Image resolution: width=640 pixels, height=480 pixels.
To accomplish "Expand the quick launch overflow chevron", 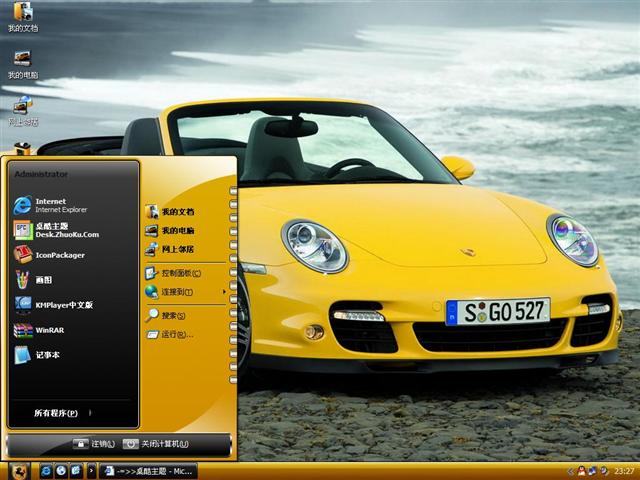I will point(91,470).
